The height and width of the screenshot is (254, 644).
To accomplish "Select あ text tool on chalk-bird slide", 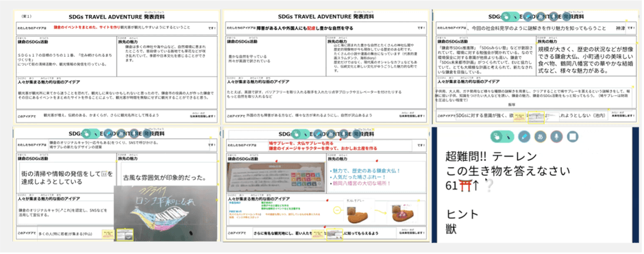I will 121,134.
